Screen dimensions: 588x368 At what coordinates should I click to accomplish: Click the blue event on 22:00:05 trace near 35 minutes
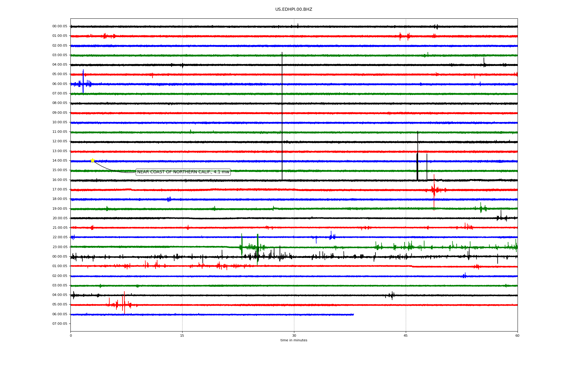(332, 236)
